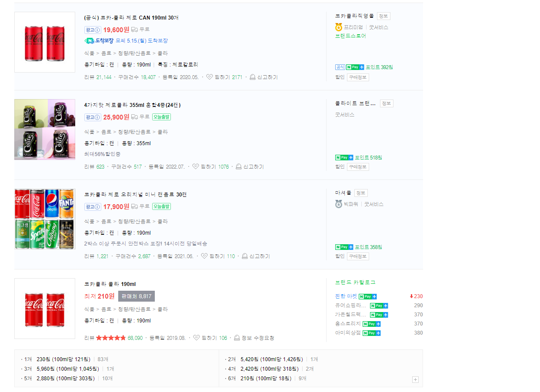
Task: Click heart 찜하기 icon on 코카콜라 콜라 190ml listing
Action: (196, 338)
